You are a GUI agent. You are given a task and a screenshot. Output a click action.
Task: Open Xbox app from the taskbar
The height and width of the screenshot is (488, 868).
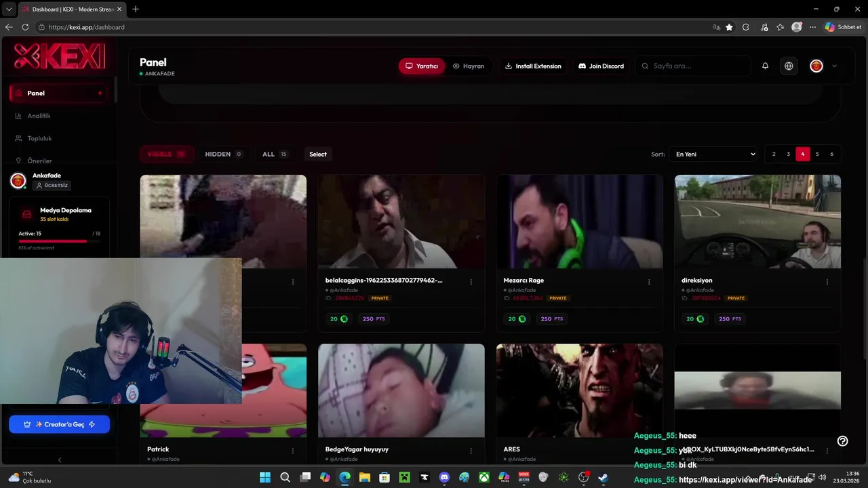pyautogui.click(x=484, y=477)
